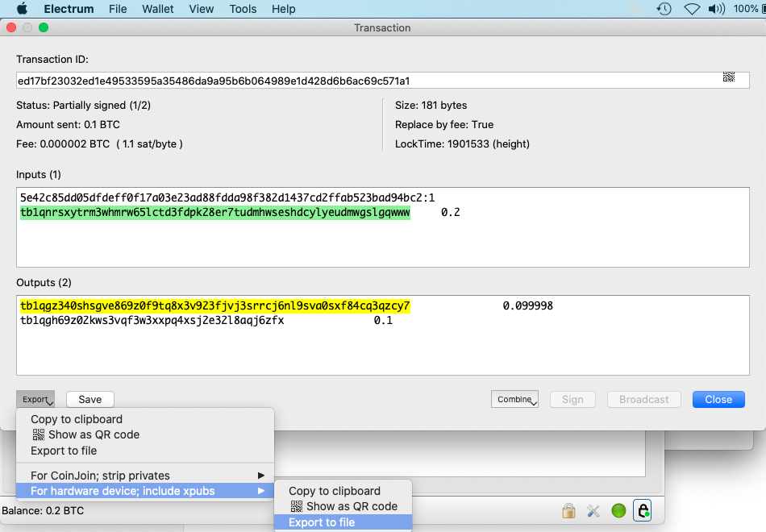Click the Amount sent: 0.1 BTC label
This screenshot has width=766, height=532.
pyautogui.click(x=68, y=125)
